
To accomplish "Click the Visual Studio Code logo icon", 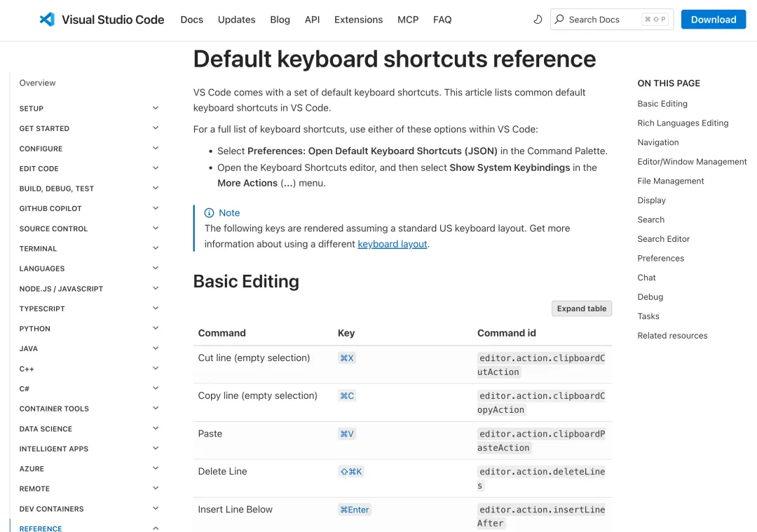I will coord(47,20).
